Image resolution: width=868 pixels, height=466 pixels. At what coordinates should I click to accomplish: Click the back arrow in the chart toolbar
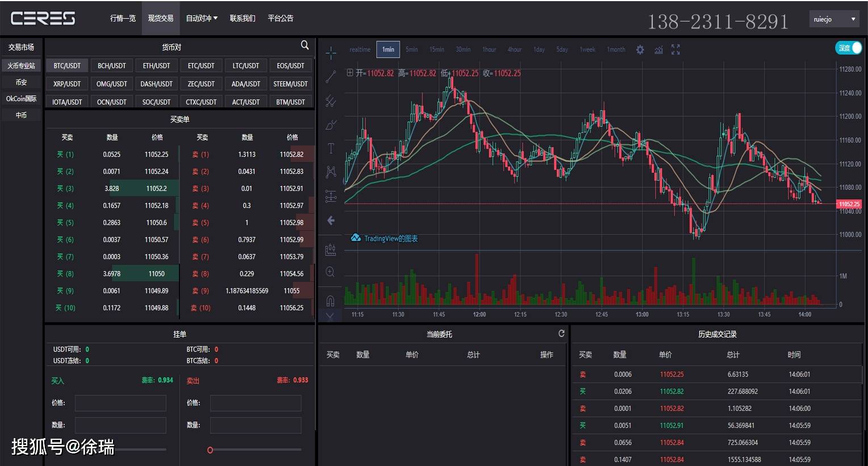tap(331, 220)
